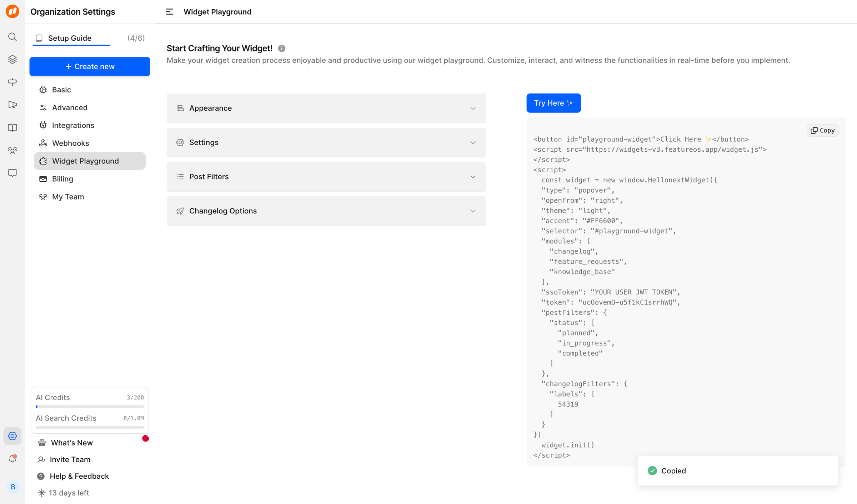The width and height of the screenshot is (857, 504).
Task: Open the knowledge base book icon
Action: coord(12,127)
